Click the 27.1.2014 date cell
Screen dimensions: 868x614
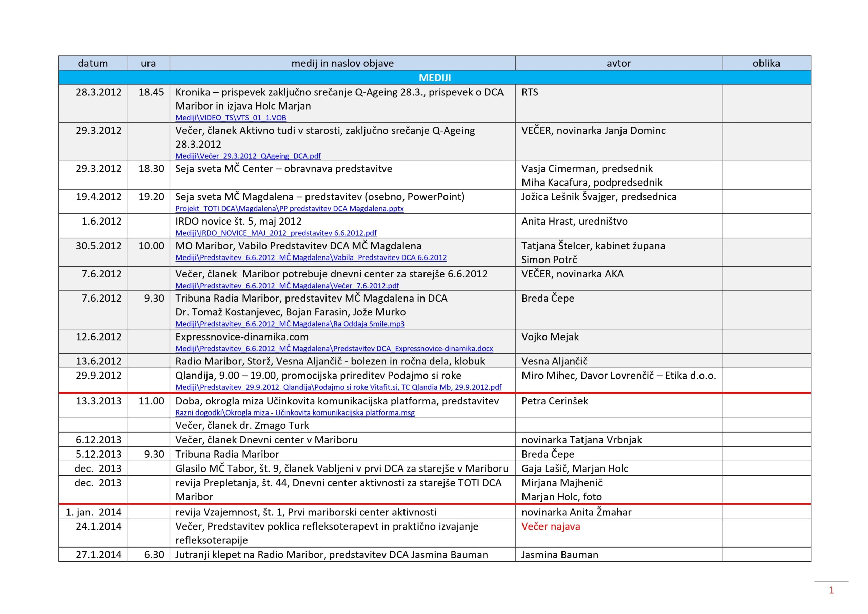(98, 555)
